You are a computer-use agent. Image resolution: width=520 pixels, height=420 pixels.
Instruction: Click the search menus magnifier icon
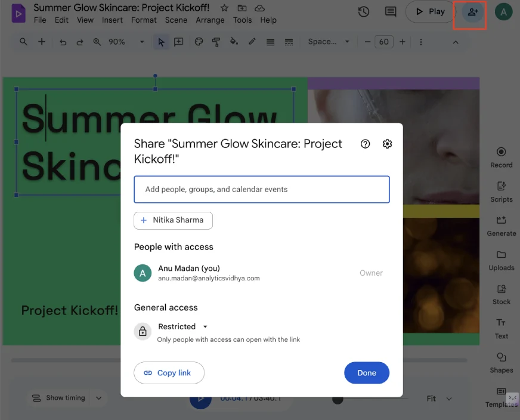[x=23, y=42]
